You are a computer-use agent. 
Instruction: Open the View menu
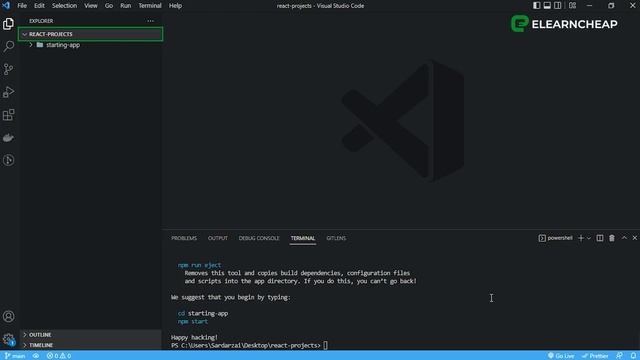pyautogui.click(x=91, y=6)
